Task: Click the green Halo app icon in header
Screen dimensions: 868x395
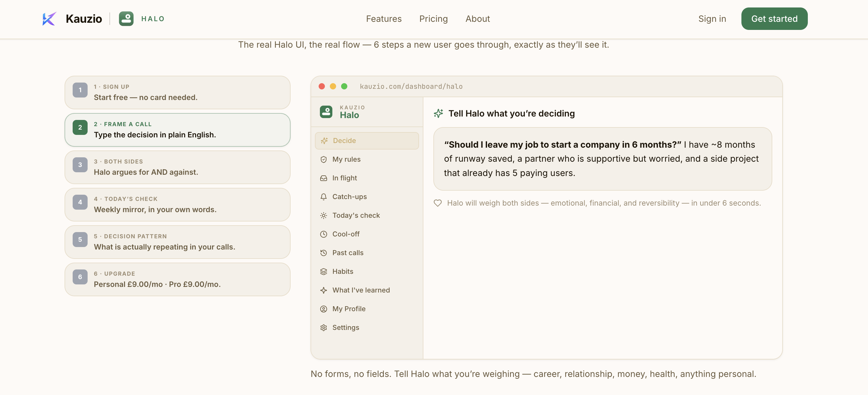Action: coord(126,19)
